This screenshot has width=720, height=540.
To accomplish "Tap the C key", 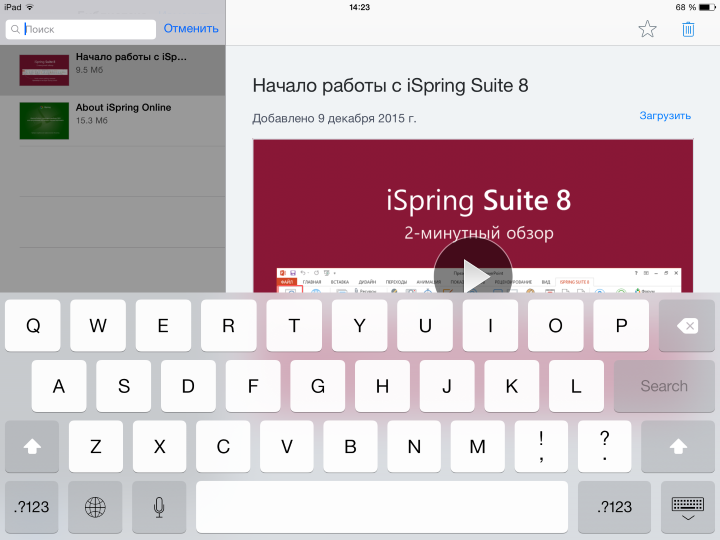I will [223, 446].
